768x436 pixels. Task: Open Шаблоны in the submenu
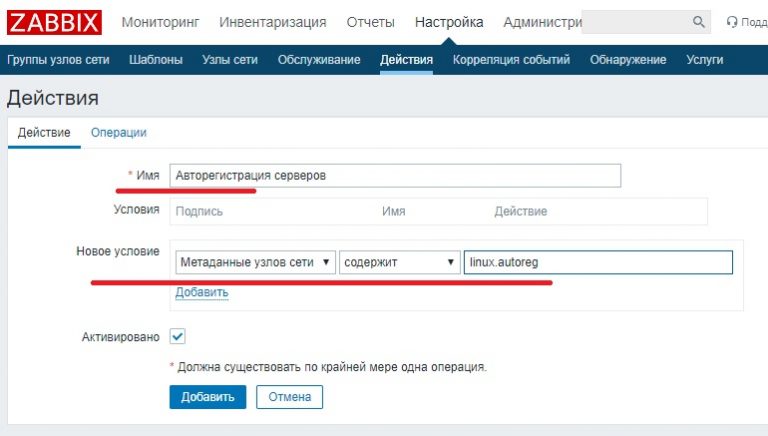[156, 60]
